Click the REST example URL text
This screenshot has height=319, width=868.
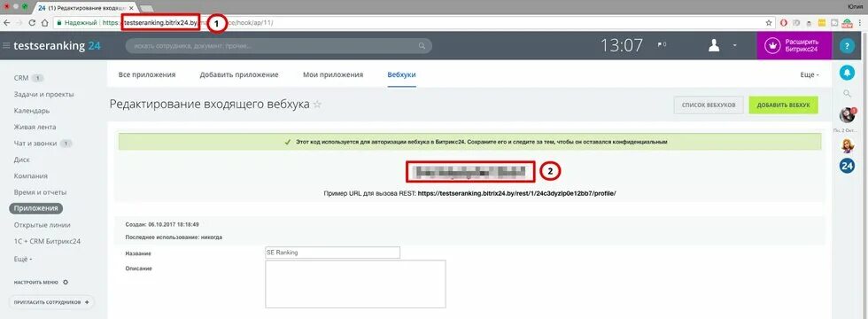(517, 194)
